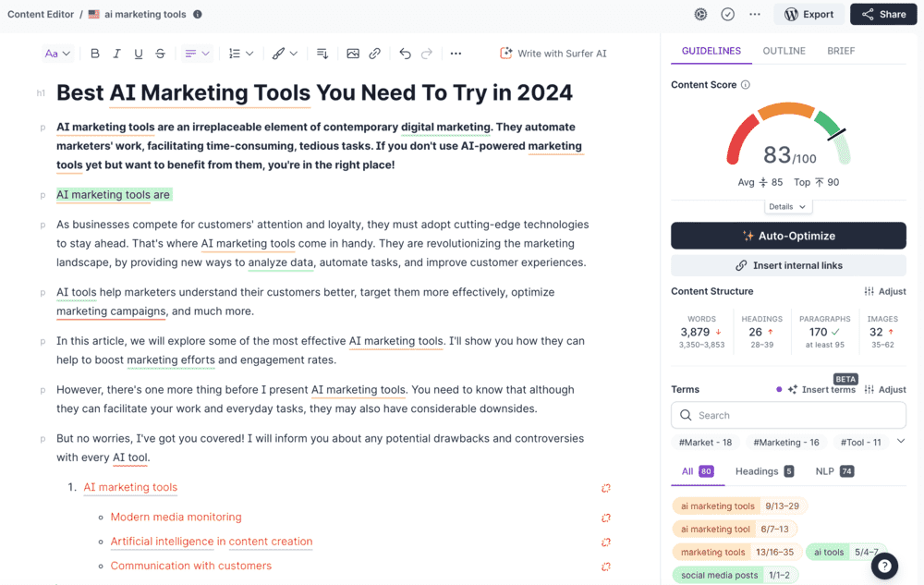Open the text style Aa dropdown
Image resolution: width=924 pixels, height=585 pixels.
[57, 54]
